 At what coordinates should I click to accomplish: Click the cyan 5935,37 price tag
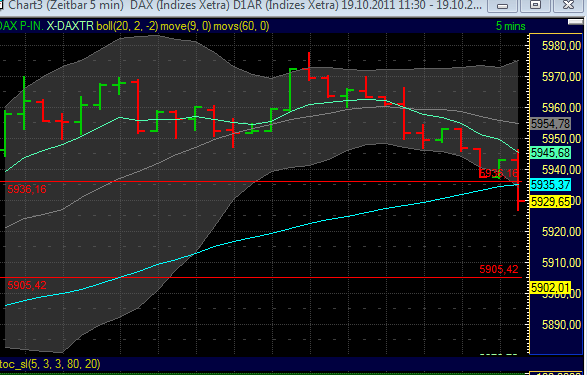[550, 185]
